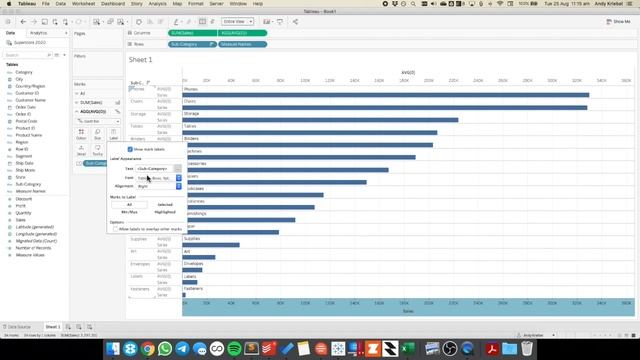This screenshot has width=640, height=360.
Task: Click the SUM(Sales) pill on Columns
Action: (x=192, y=33)
